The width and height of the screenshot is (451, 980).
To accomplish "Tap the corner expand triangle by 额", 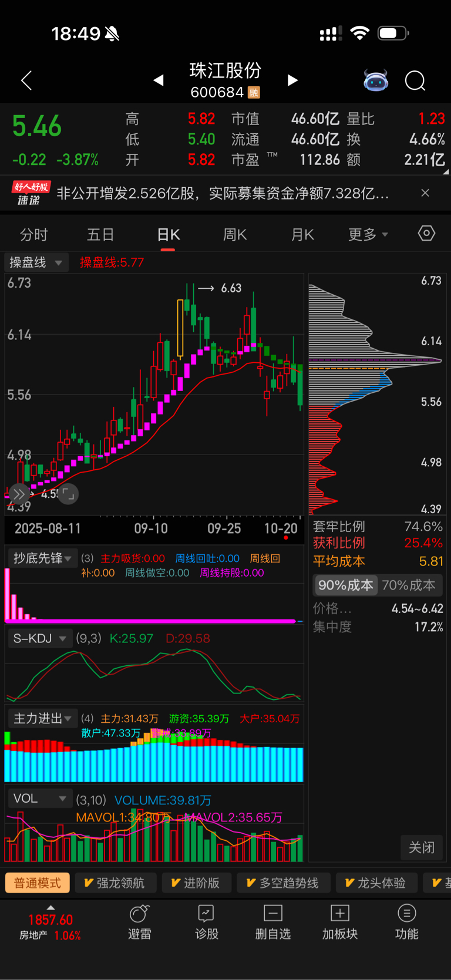I will pyautogui.click(x=446, y=172).
